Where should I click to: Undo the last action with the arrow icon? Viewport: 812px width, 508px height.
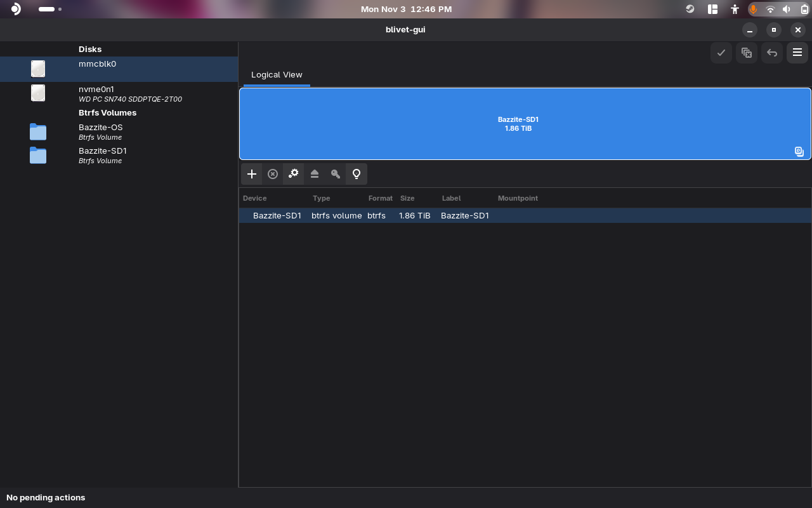tap(772, 53)
